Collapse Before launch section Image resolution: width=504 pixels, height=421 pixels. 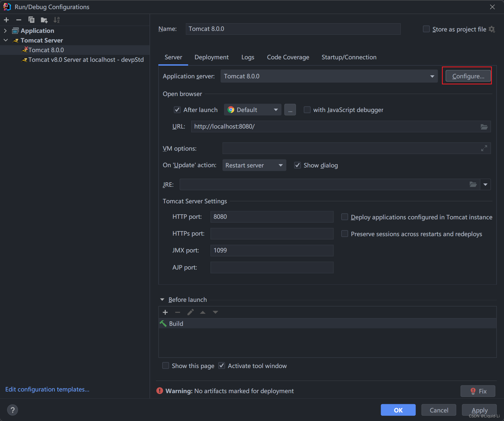[162, 300]
